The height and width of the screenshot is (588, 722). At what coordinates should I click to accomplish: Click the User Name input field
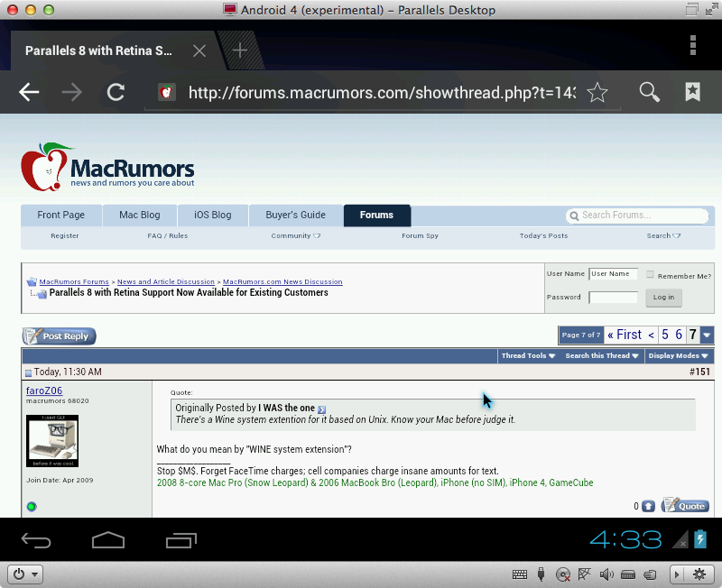[x=613, y=274]
